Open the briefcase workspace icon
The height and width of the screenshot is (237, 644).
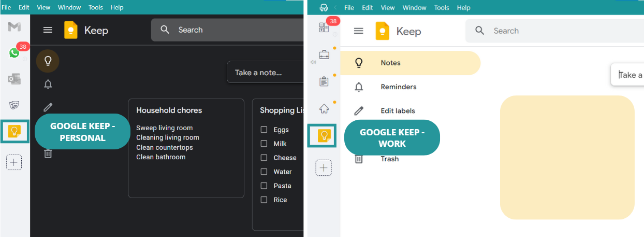point(324,54)
